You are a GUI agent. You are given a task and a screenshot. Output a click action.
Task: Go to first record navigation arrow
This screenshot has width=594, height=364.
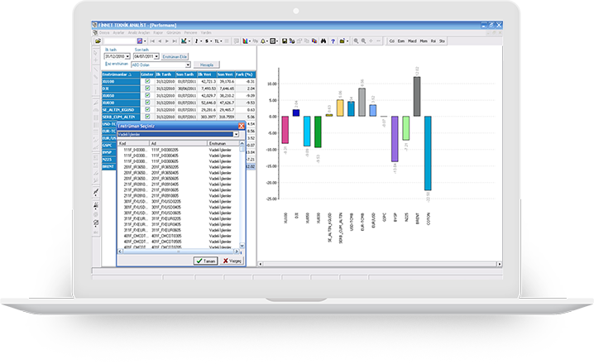[x=152, y=41]
